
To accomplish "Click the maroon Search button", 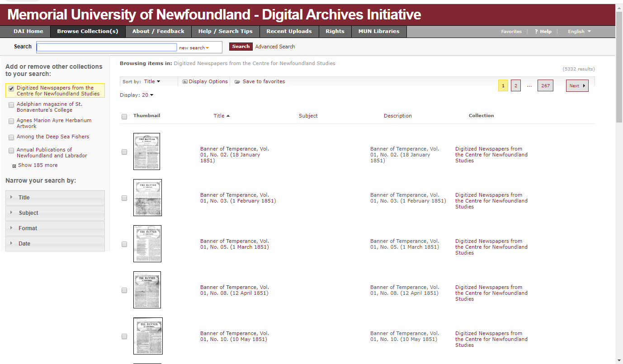I will 241,47.
